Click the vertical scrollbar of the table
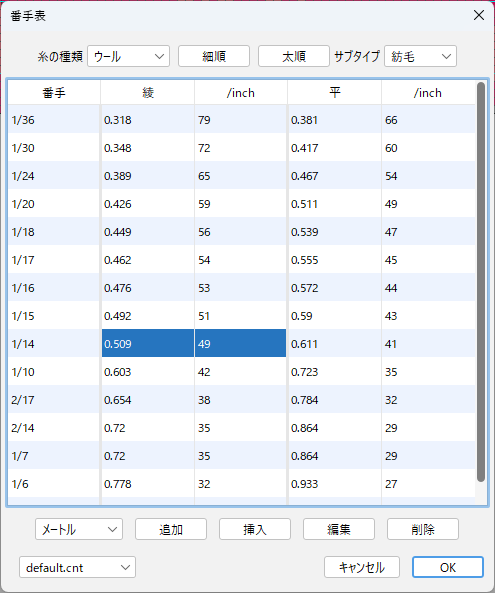The image size is (495, 593). [481, 282]
